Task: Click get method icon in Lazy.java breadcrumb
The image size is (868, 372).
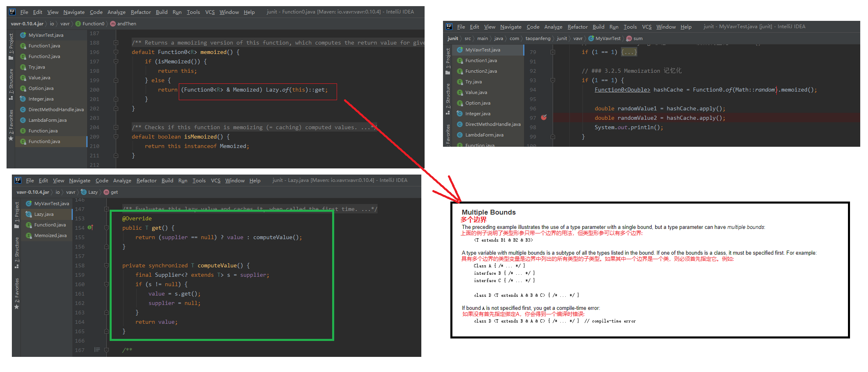Action: tap(106, 192)
